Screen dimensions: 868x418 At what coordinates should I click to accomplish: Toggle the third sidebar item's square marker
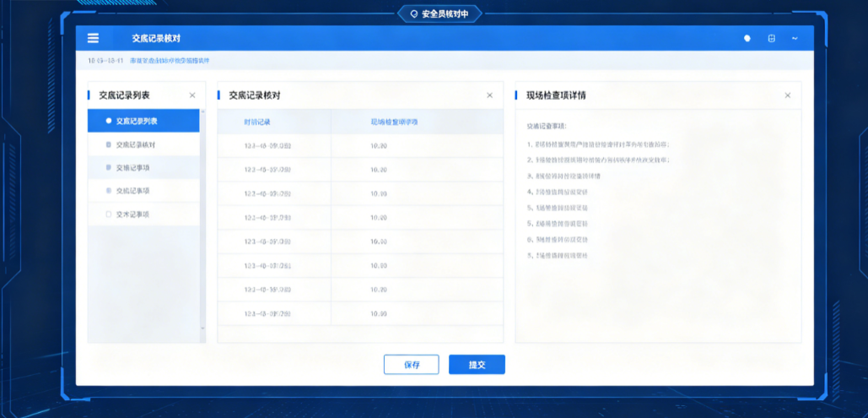point(109,167)
